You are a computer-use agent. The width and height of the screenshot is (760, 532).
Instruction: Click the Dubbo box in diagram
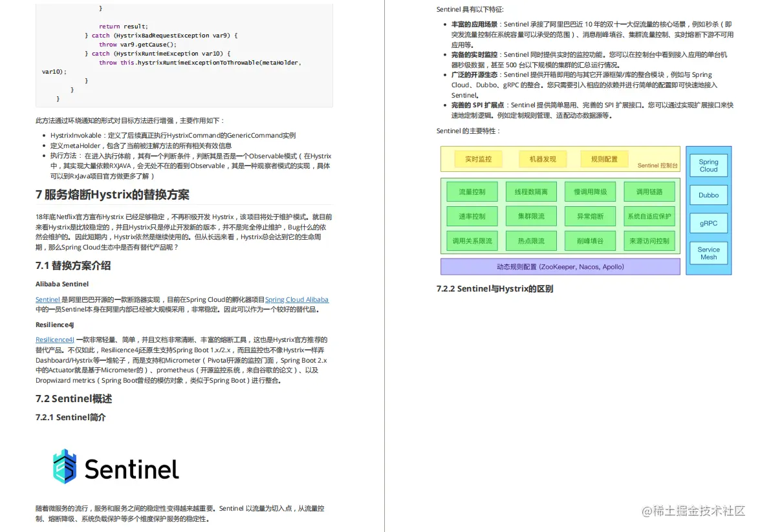click(x=709, y=195)
